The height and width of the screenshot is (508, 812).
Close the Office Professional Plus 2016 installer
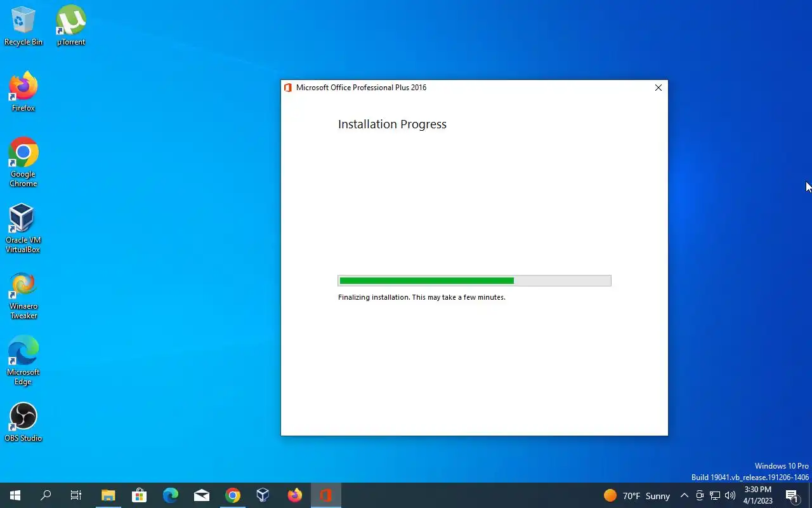[x=658, y=88]
